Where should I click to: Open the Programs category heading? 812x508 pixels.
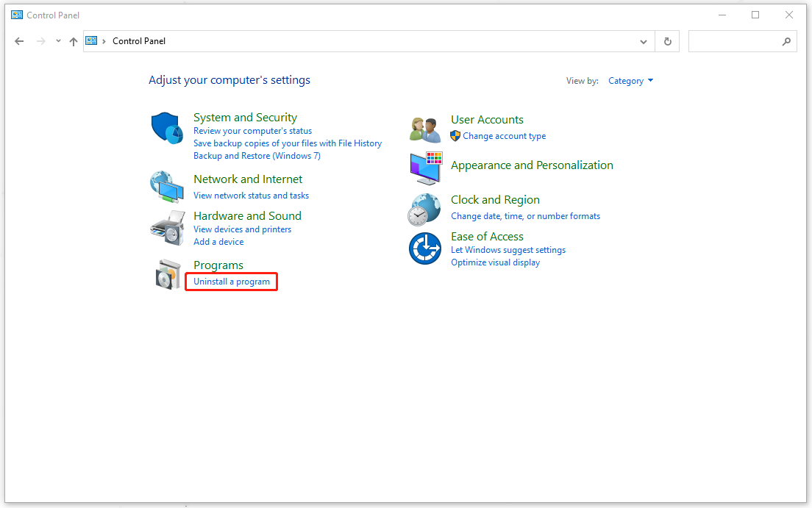click(x=218, y=265)
